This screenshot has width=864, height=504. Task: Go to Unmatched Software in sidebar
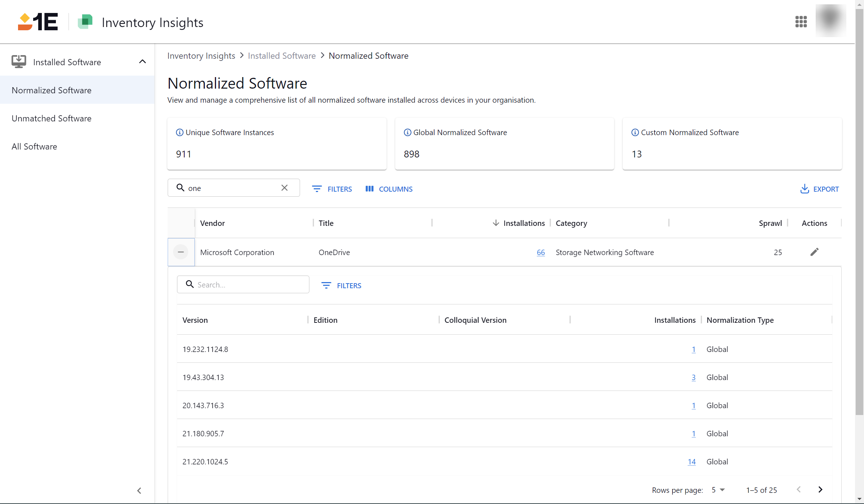(x=52, y=118)
